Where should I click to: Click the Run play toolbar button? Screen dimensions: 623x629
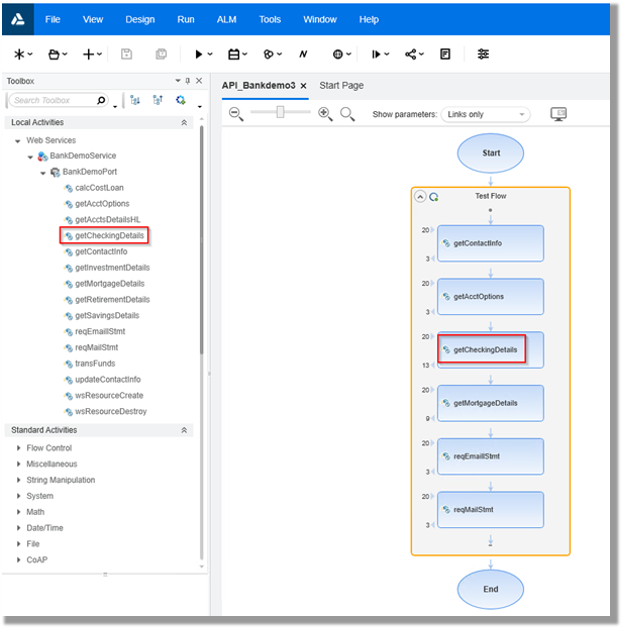click(198, 54)
